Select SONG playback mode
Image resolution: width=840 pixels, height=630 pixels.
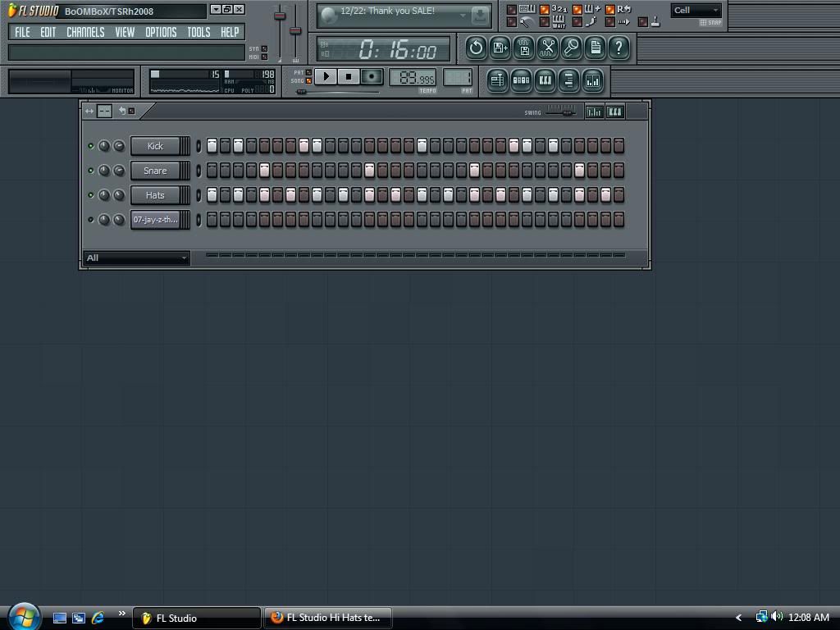pos(308,81)
